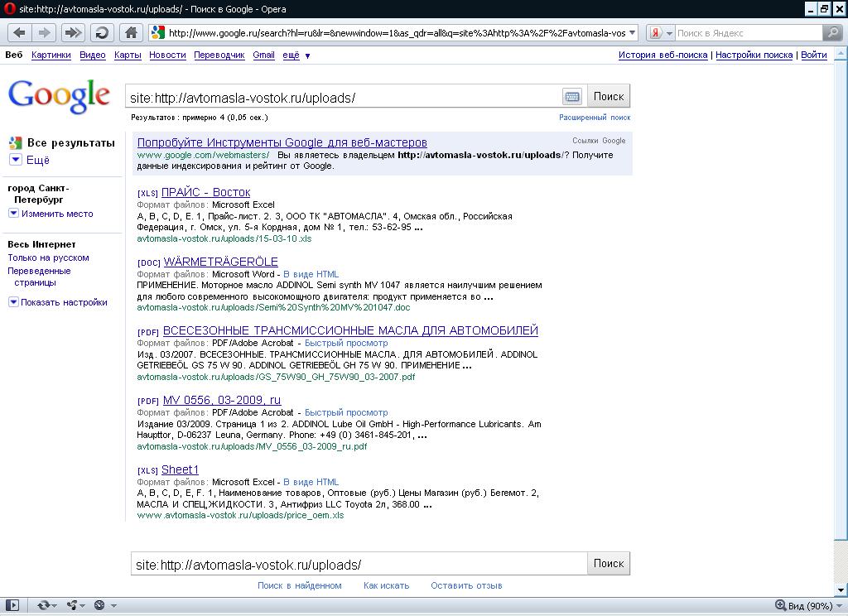
Task: Open Быстрый просмотр for ВСЕСЕЗОННЫЕ ТРАНСМИССИОННЫЕ МАСЛА
Action: pyautogui.click(x=346, y=344)
